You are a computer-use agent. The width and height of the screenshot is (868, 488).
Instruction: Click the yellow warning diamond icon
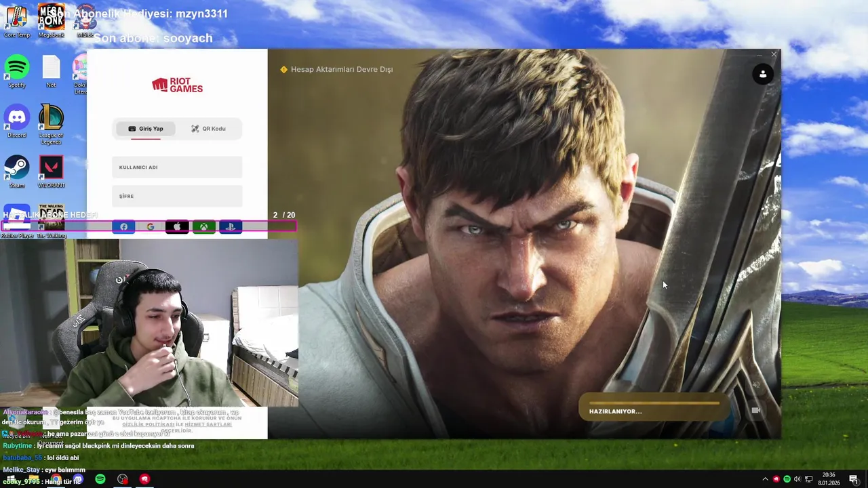coord(283,69)
